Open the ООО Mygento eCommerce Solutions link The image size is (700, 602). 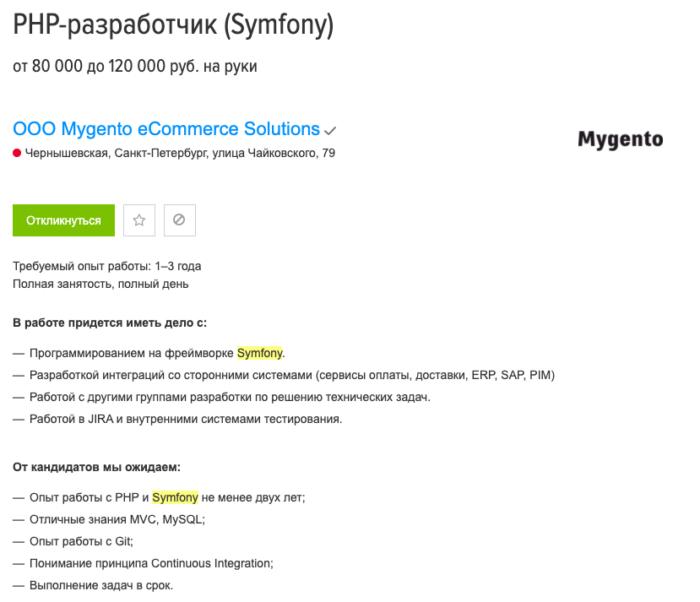pyautogui.click(x=166, y=129)
